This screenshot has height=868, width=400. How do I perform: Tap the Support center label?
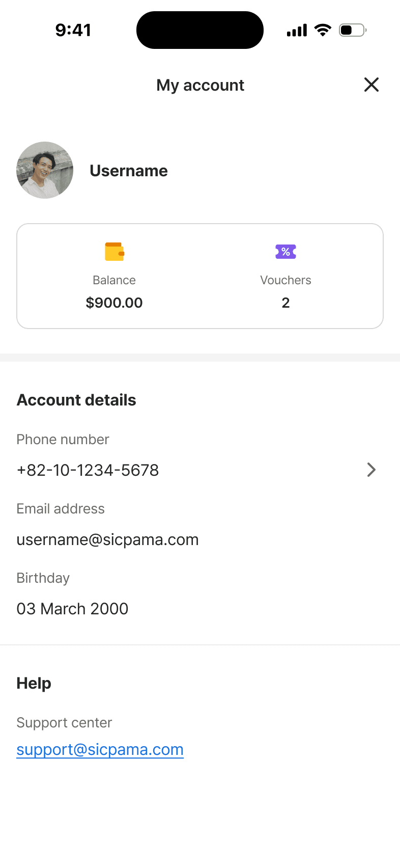click(x=64, y=722)
